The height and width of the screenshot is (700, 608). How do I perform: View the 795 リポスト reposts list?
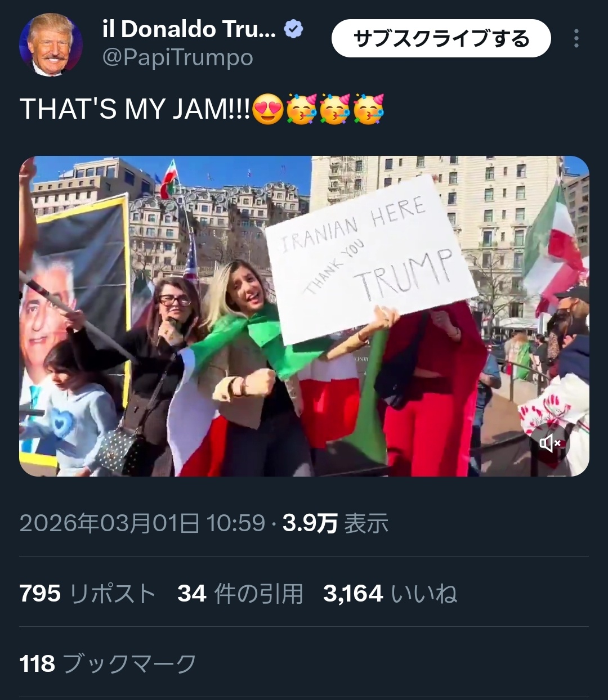click(87, 594)
